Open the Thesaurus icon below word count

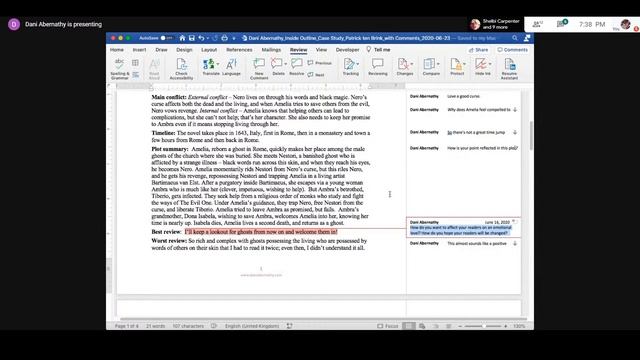(x=136, y=75)
